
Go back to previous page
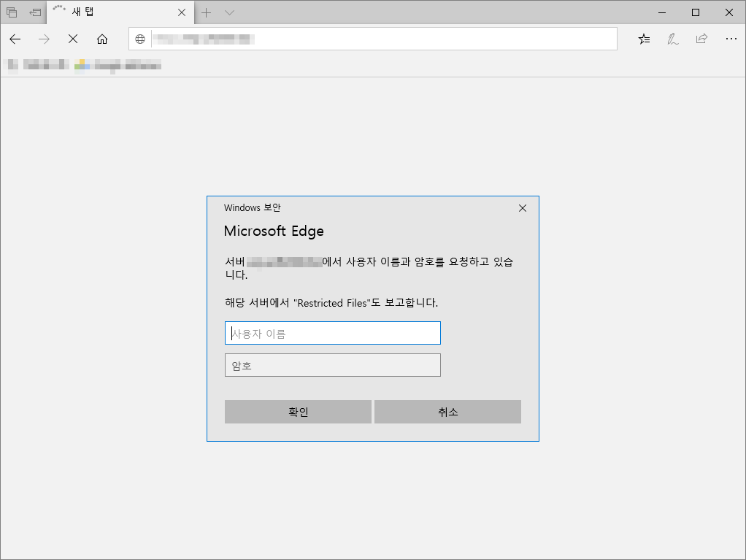[15, 39]
